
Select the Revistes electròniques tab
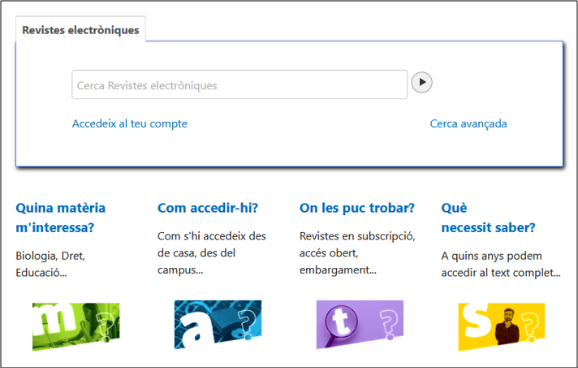80,30
